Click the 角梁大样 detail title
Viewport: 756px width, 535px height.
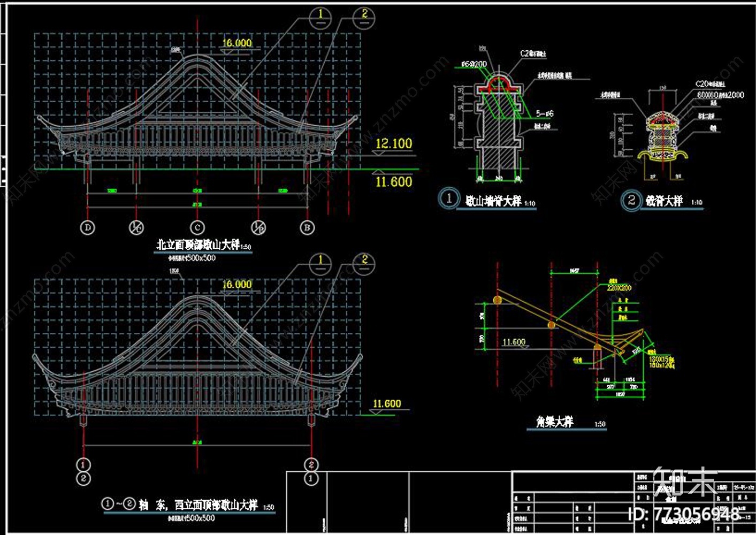[555, 422]
